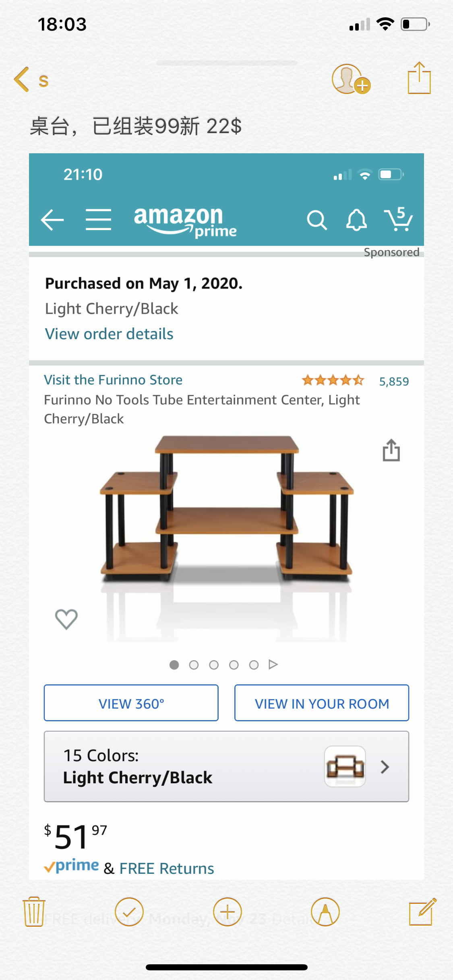Tap the back chevron in Notes

pos(22,79)
